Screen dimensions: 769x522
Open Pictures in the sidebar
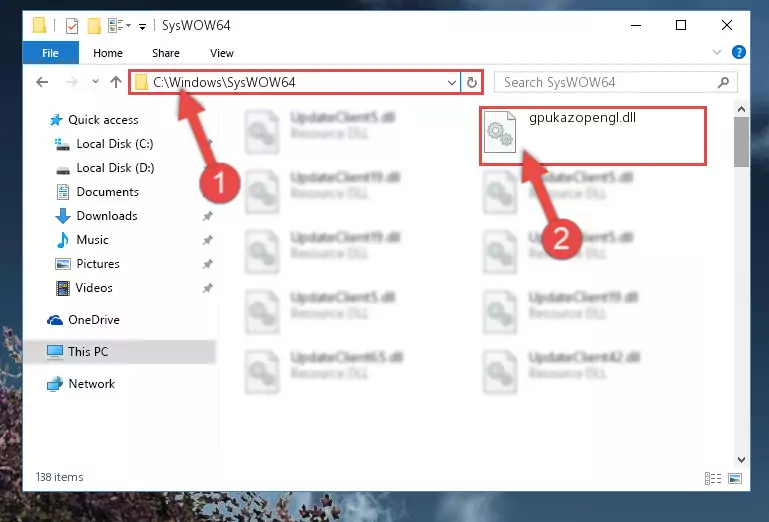98,264
